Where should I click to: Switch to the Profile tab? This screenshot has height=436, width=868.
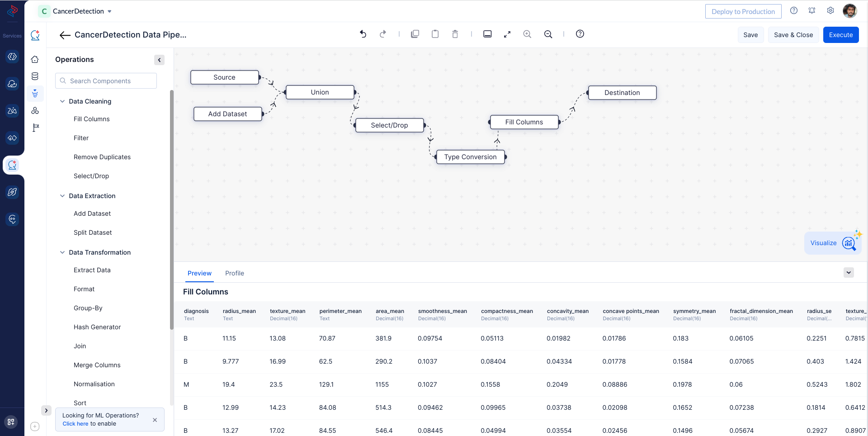tap(234, 273)
